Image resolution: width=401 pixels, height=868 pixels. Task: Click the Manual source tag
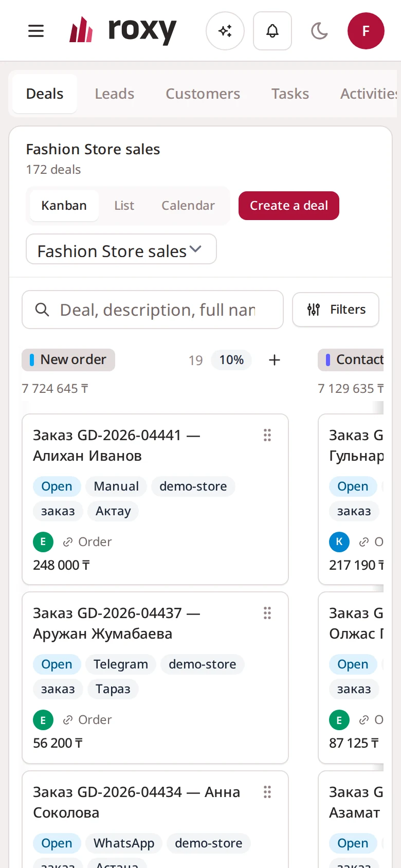[116, 486]
